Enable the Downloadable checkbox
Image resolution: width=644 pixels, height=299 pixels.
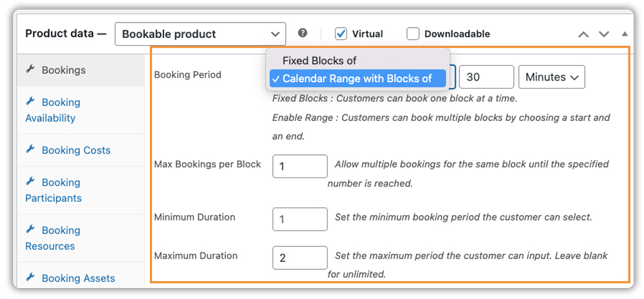pos(413,33)
